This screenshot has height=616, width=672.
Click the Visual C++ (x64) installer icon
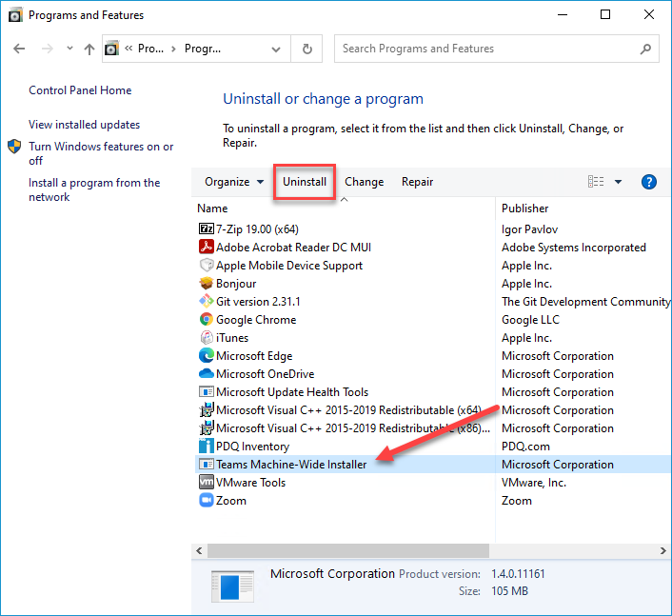pyautogui.click(x=207, y=409)
